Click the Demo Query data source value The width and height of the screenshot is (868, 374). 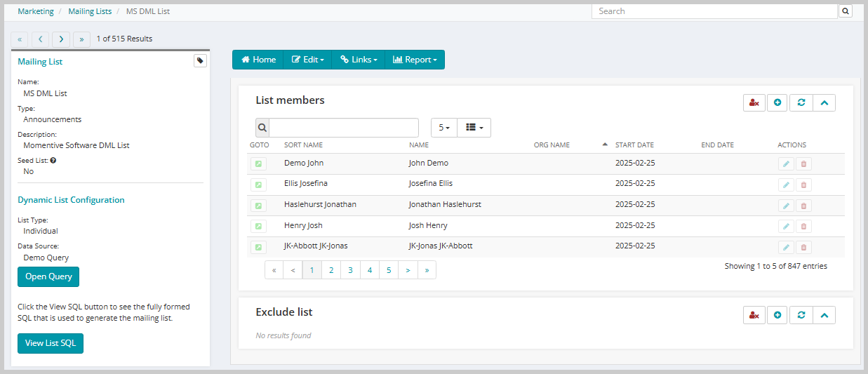pos(46,258)
